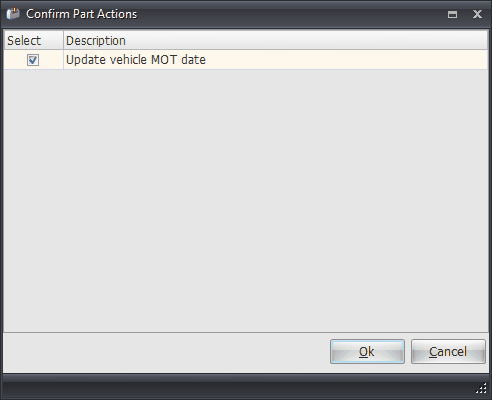Sort by the Description column header
Image resolution: width=492 pixels, height=400 pixels.
point(275,41)
